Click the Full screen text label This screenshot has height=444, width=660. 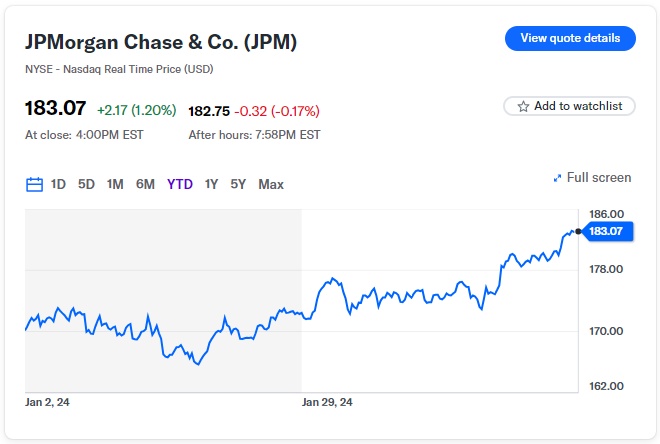[x=599, y=178]
